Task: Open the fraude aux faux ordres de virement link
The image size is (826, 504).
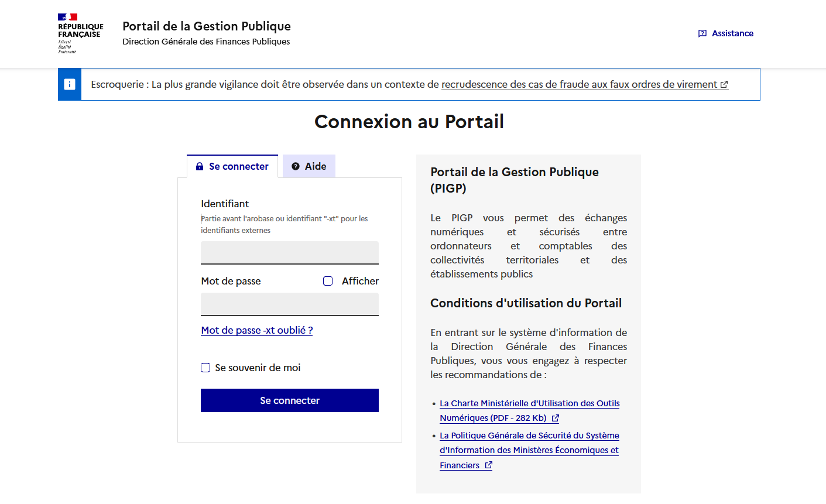Action: (x=578, y=84)
